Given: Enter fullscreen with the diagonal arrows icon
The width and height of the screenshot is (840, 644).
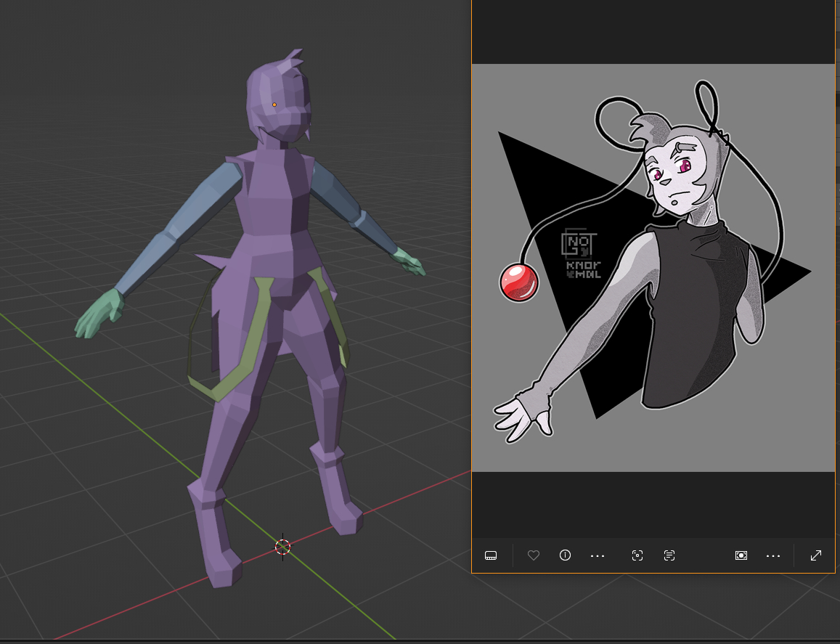Looking at the screenshot, I should (x=816, y=555).
